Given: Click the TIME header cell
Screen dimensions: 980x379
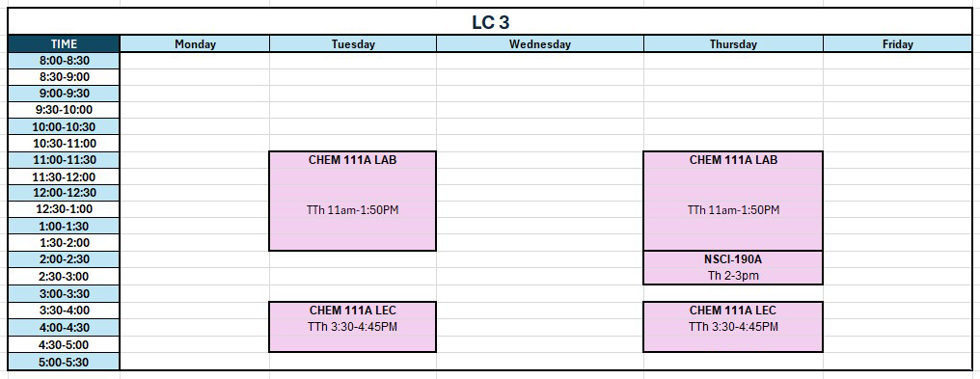Looking at the screenshot, I should [64, 43].
